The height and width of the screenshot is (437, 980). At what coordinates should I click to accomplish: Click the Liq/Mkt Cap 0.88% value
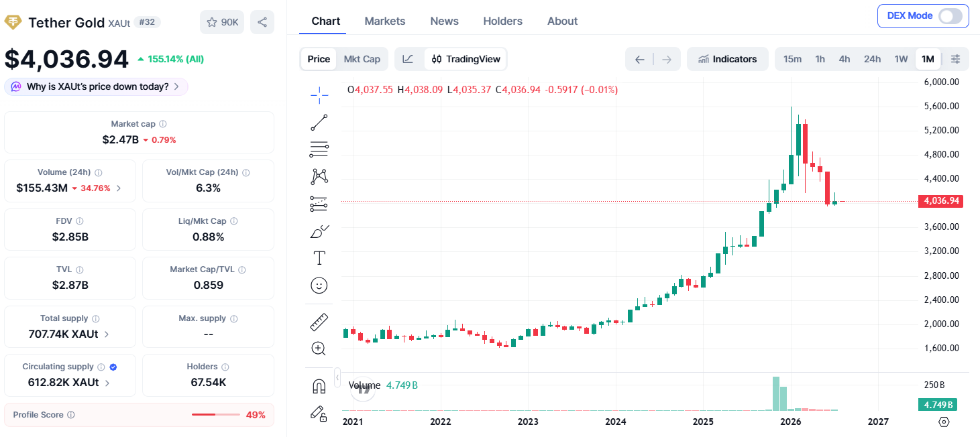(x=208, y=237)
